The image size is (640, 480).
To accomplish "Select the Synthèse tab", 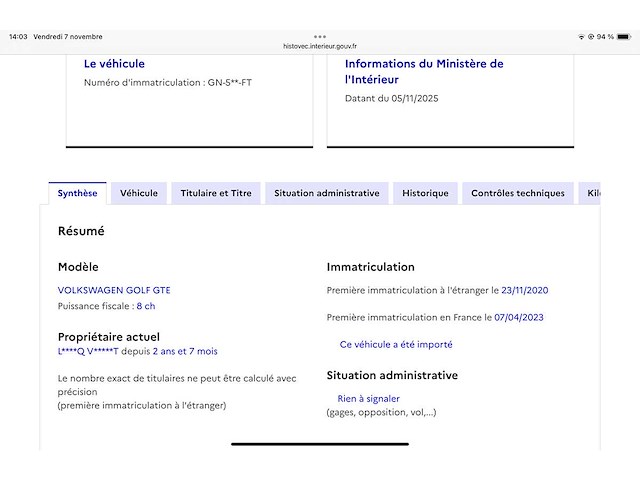I will tap(77, 193).
